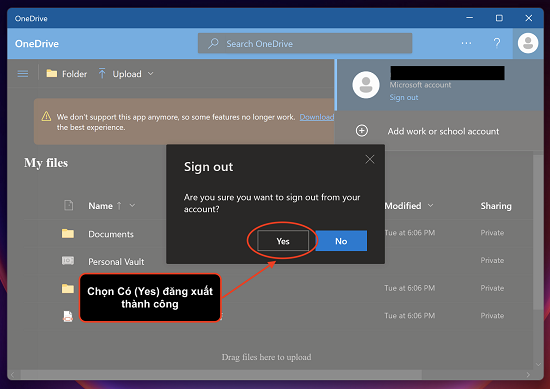Click Private sharing status for Personal Vault
Image resolution: width=550 pixels, height=389 pixels.
click(x=492, y=261)
